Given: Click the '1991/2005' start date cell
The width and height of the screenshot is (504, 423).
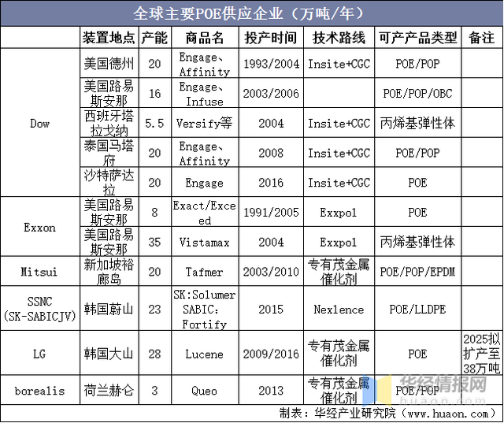Looking at the screenshot, I should (x=271, y=212).
